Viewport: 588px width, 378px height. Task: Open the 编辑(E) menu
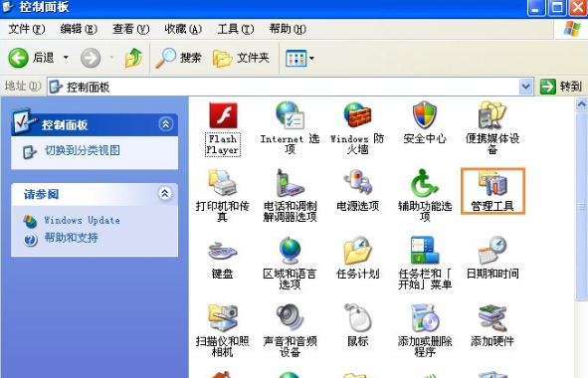(79, 29)
